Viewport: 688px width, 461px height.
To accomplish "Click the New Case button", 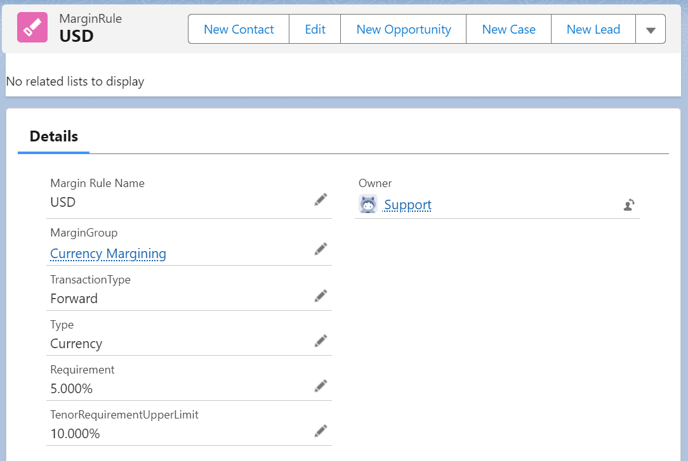I will tap(508, 30).
